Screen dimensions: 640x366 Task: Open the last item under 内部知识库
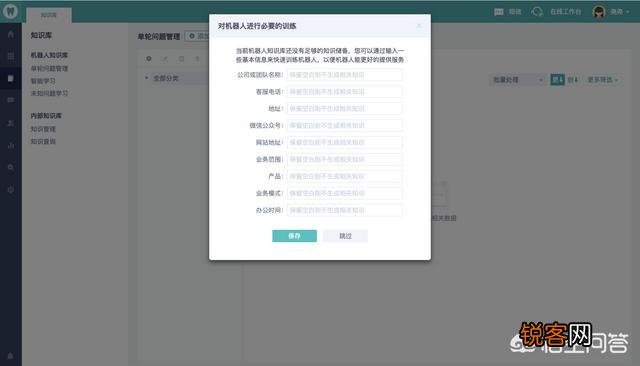click(x=43, y=142)
